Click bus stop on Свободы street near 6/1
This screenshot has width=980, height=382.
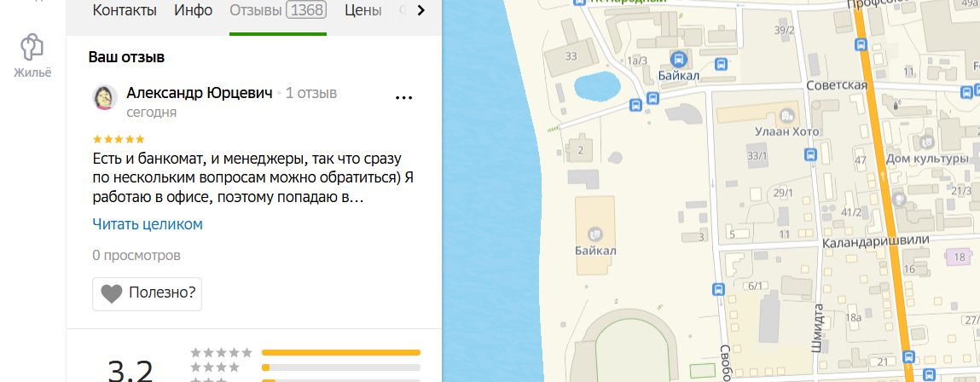718,289
